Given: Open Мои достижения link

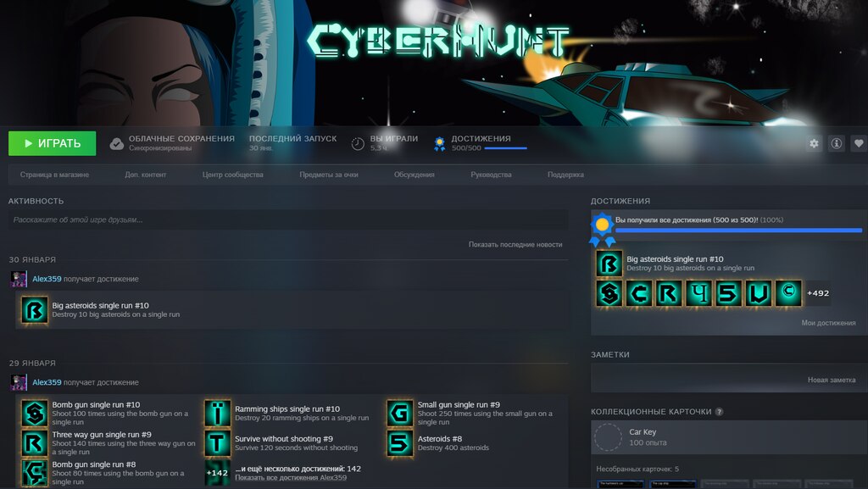Looking at the screenshot, I should click(x=828, y=323).
